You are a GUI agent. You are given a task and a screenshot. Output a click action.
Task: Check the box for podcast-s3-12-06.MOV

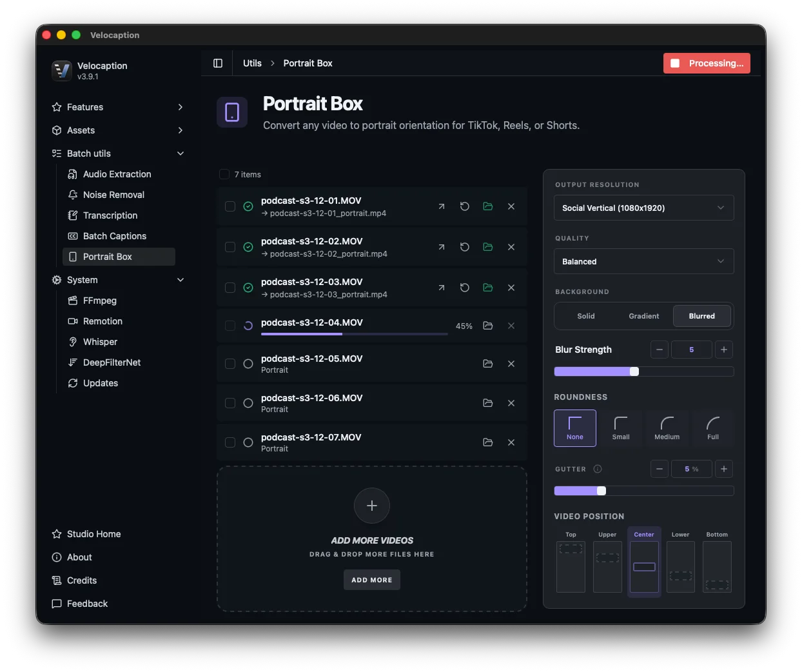(230, 403)
